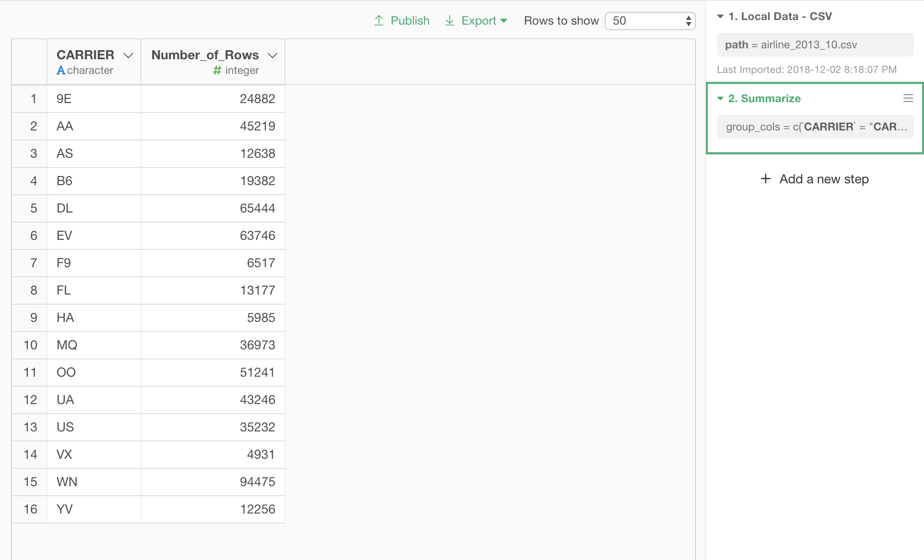
Task: Click the path = airline_2013_10.csv command box
Action: [x=815, y=45]
